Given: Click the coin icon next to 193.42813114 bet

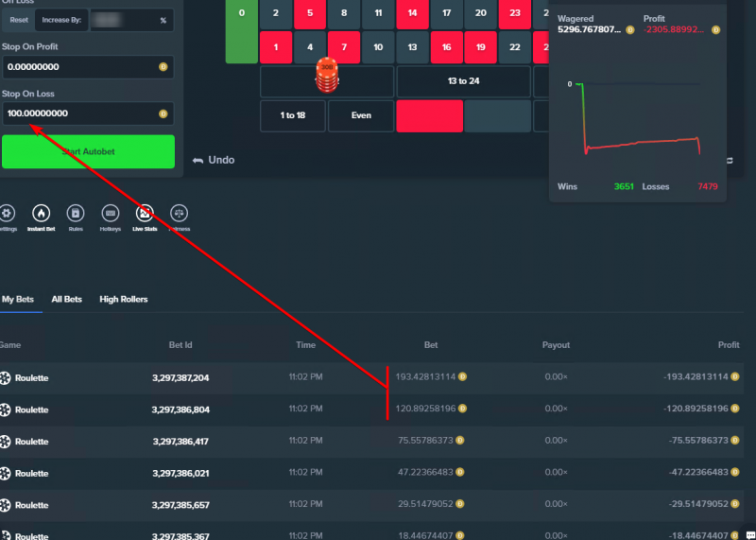Looking at the screenshot, I should click(462, 376).
